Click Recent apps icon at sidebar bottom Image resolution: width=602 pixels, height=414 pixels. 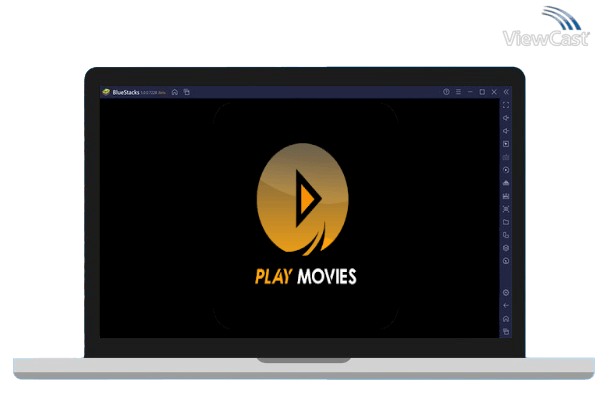click(506, 331)
